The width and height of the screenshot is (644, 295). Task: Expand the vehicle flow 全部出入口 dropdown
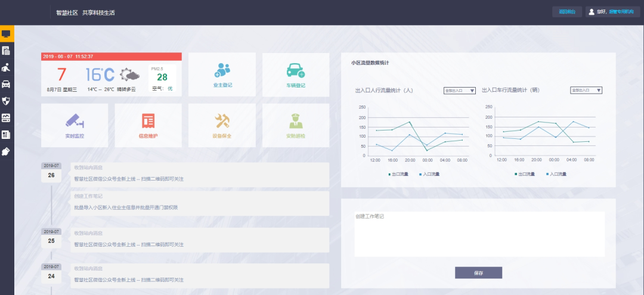tap(586, 91)
